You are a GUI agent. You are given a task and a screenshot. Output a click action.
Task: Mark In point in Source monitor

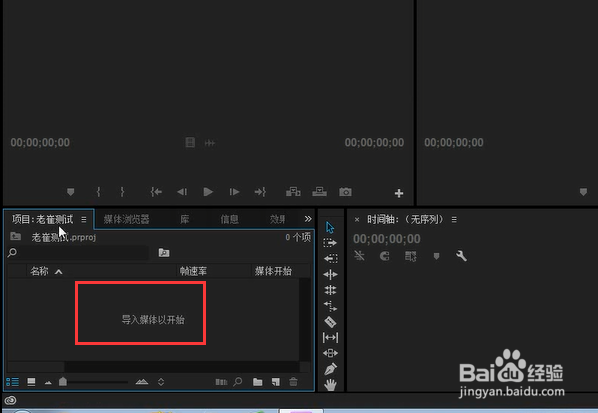point(98,192)
